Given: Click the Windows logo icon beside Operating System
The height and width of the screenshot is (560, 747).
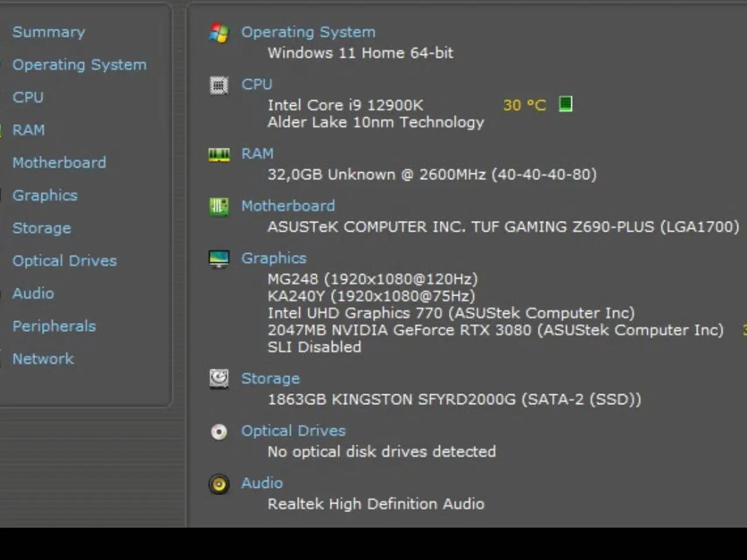Looking at the screenshot, I should (218, 34).
